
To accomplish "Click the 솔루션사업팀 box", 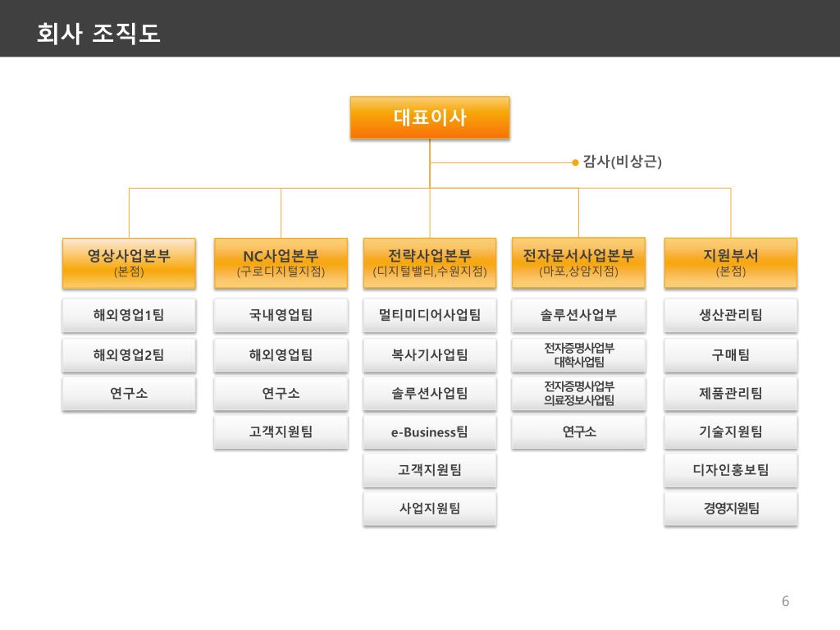I will 430,394.
